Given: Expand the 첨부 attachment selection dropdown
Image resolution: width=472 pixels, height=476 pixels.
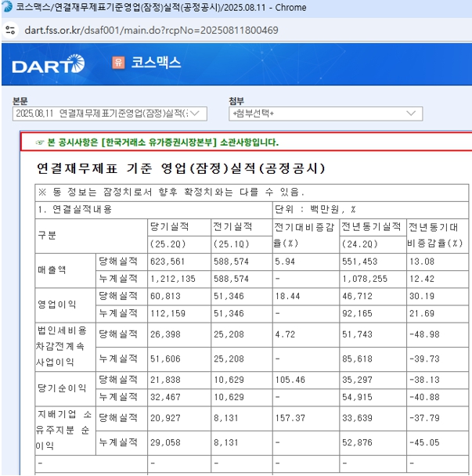Looking at the screenshot, I should (x=325, y=114).
